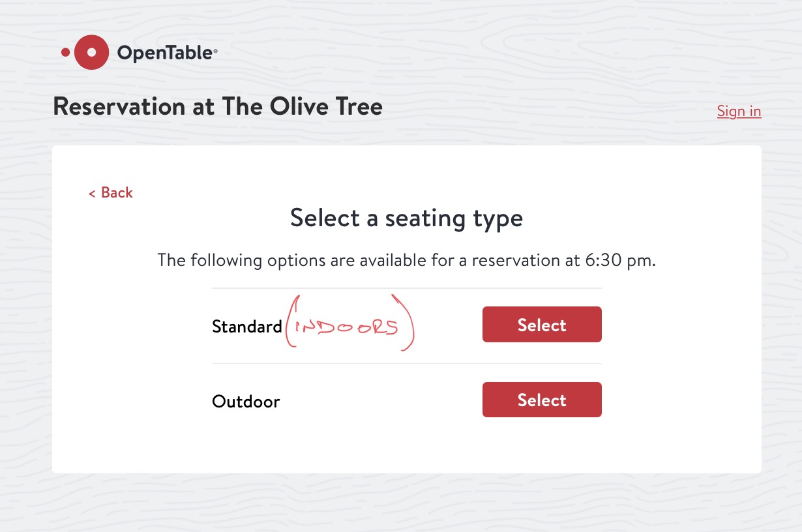
Task: Click The Olive Tree restaurant name
Action: pyautogui.click(x=303, y=106)
